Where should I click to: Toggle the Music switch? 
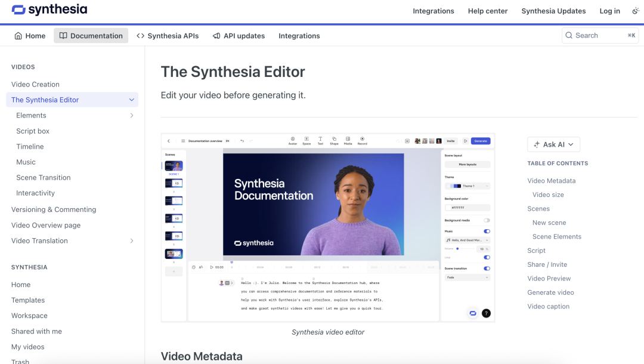tap(487, 232)
